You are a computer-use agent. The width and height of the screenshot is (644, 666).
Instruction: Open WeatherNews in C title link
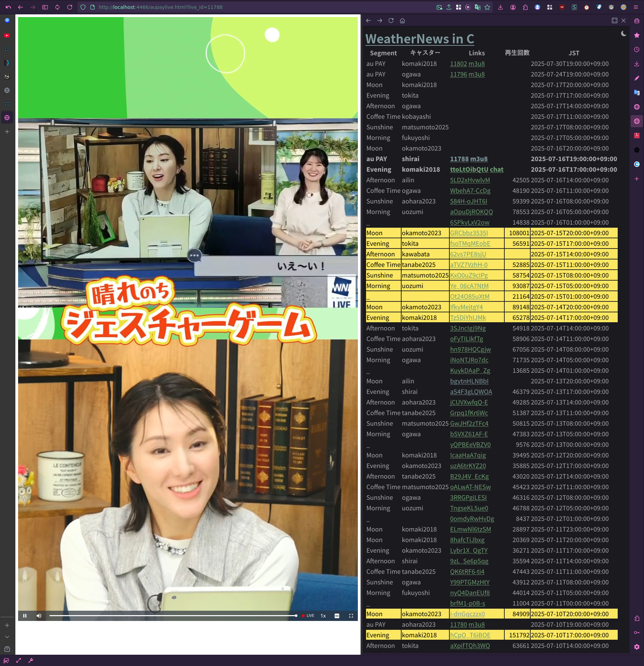tap(420, 39)
